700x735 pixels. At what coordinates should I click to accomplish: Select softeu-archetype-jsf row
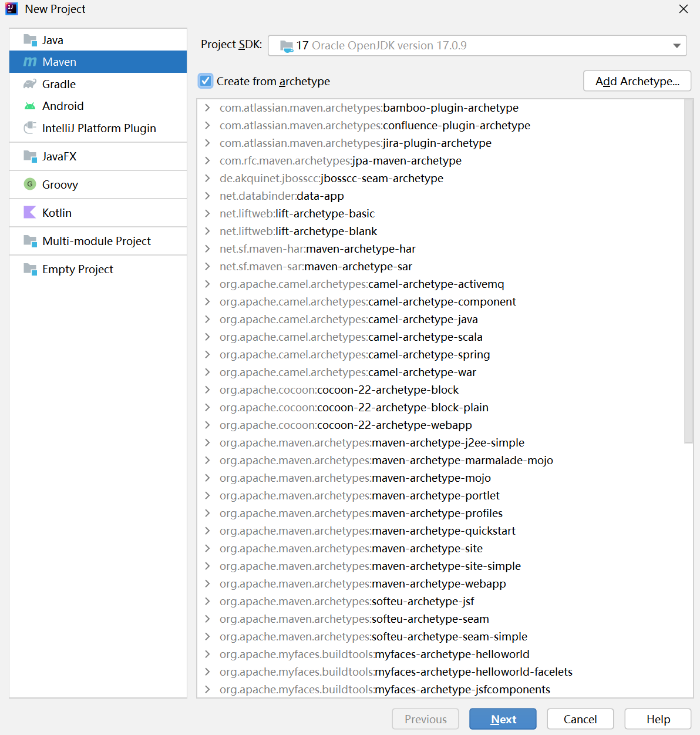pos(440,601)
